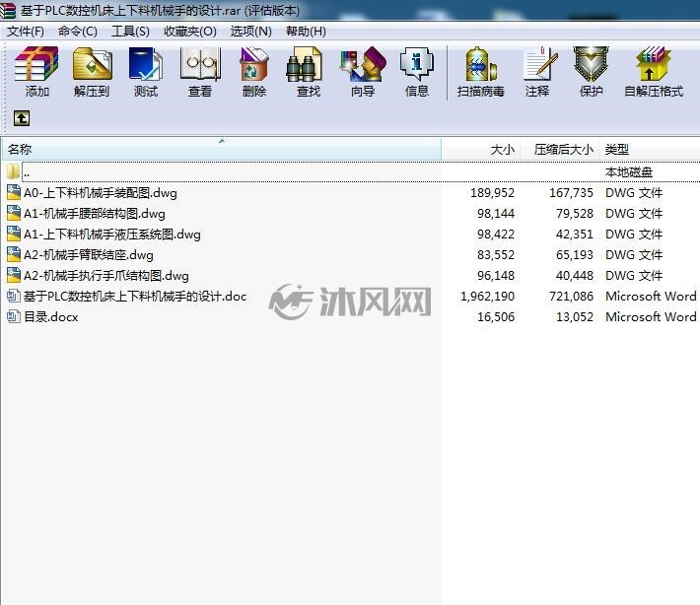Screen dimensions: 700x605
Task: Open the 文件(F) menu
Action: [x=26, y=32]
